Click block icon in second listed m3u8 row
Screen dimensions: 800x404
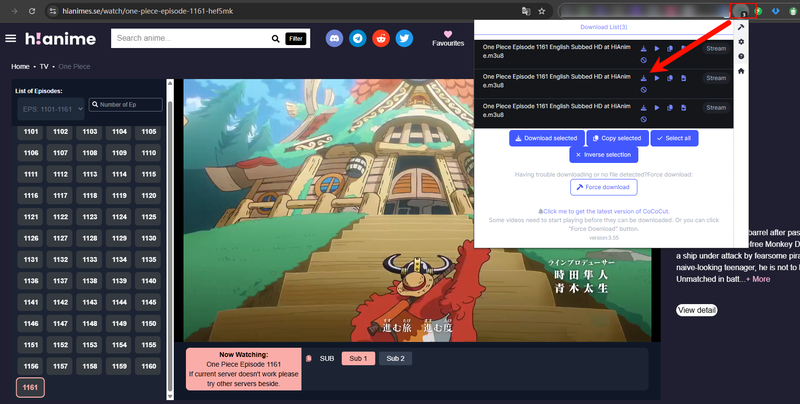pyautogui.click(x=643, y=90)
